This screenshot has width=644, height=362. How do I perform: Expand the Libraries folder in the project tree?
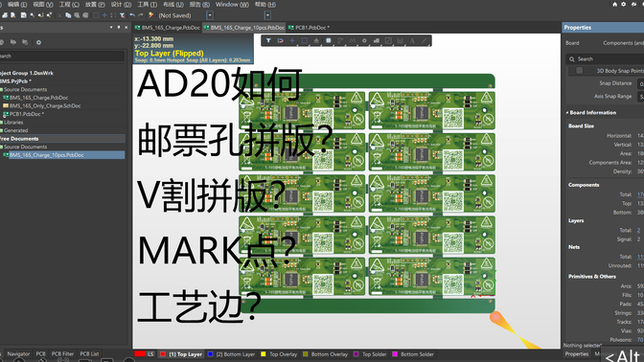[x=13, y=123]
